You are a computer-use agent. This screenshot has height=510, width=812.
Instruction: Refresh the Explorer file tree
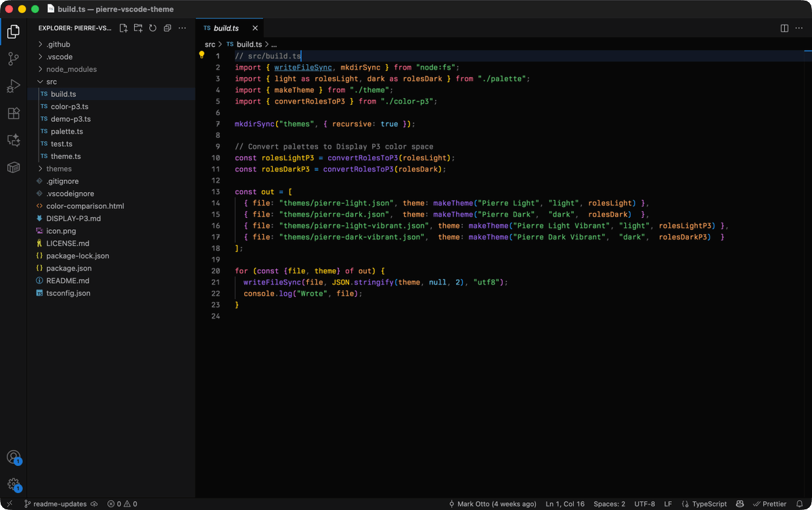(x=153, y=28)
